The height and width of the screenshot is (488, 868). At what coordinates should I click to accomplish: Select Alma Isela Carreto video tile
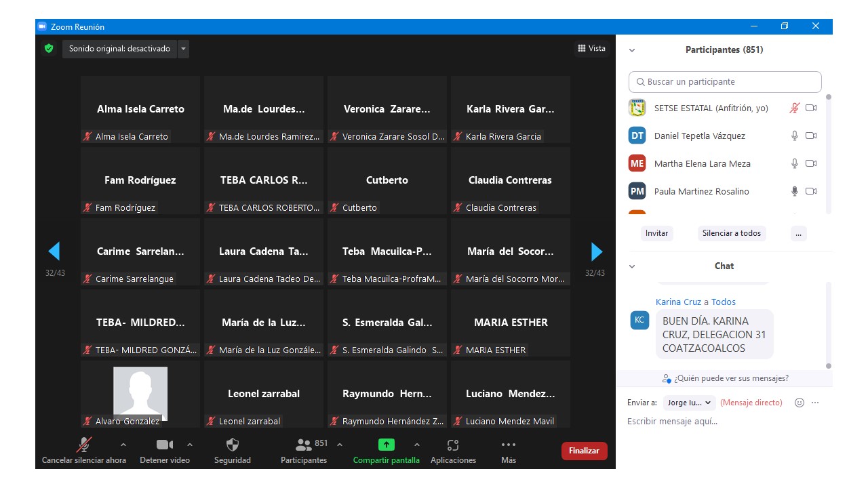[140, 109]
